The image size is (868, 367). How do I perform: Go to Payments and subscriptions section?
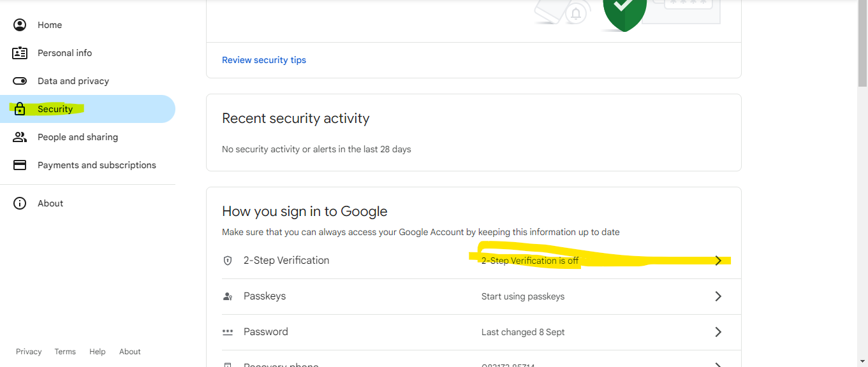(96, 165)
